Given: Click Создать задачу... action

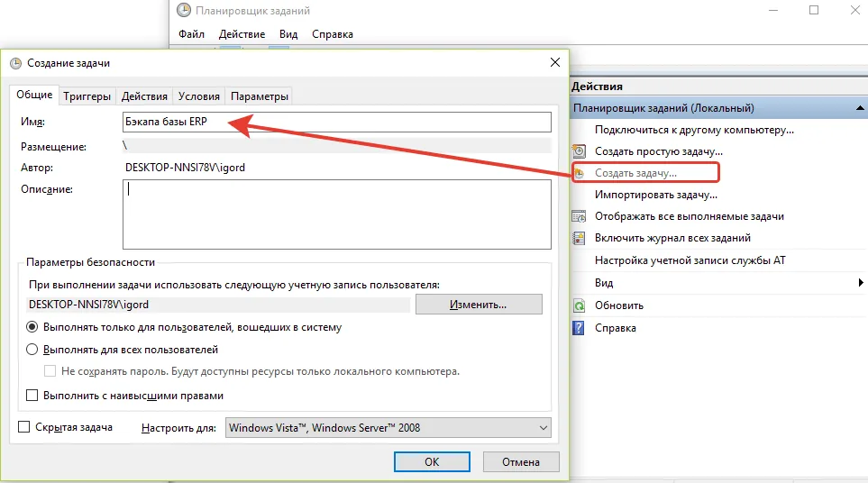Looking at the screenshot, I should pyautogui.click(x=635, y=173).
